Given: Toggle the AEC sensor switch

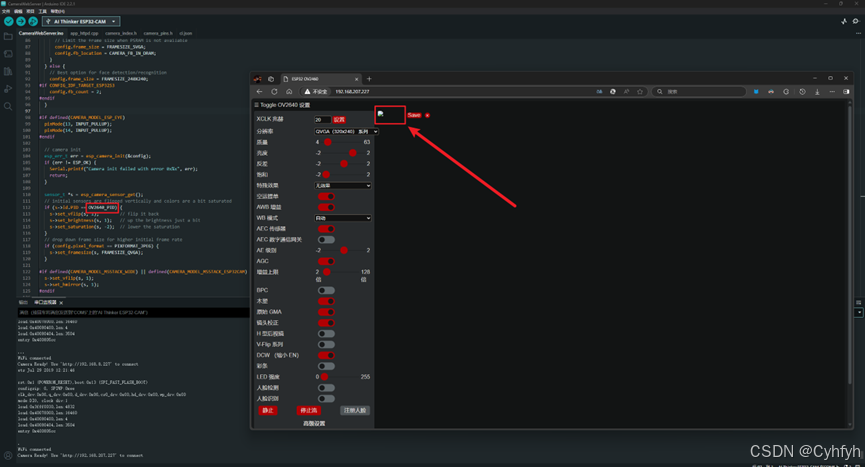Looking at the screenshot, I should 326,229.
